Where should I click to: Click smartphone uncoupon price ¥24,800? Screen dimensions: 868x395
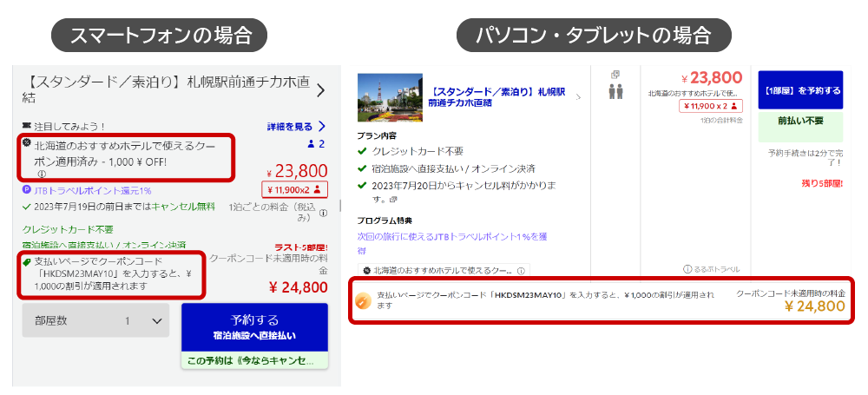pyautogui.click(x=298, y=287)
